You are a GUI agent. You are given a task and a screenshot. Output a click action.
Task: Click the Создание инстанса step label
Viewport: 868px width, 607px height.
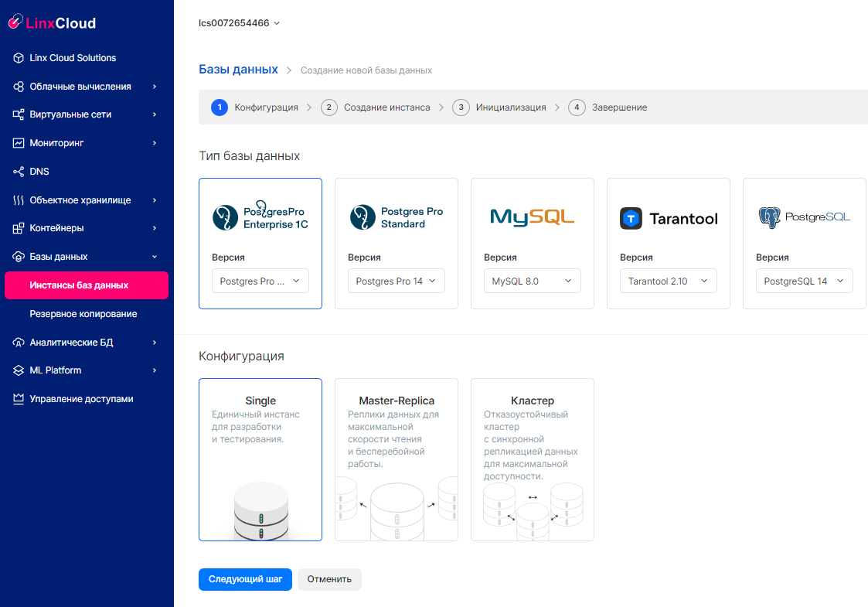click(x=387, y=107)
